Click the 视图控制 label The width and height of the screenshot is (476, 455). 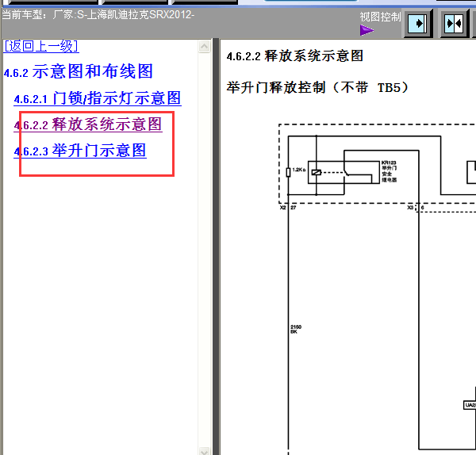380,17
